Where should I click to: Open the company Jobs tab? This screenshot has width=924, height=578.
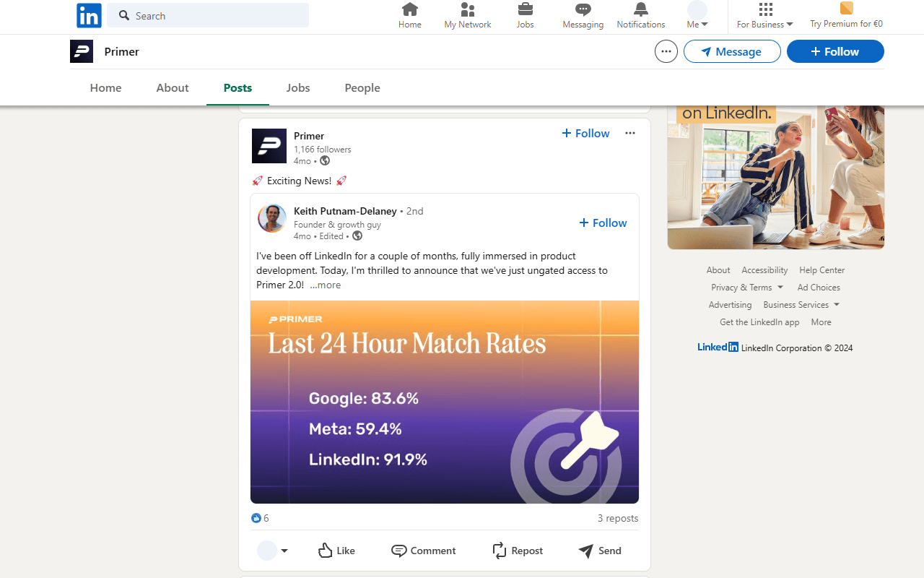pos(298,87)
